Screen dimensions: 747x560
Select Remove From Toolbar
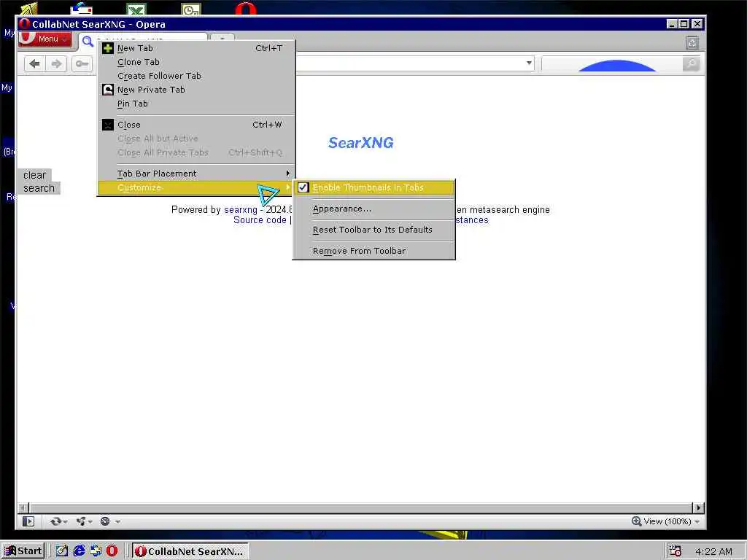click(374, 251)
